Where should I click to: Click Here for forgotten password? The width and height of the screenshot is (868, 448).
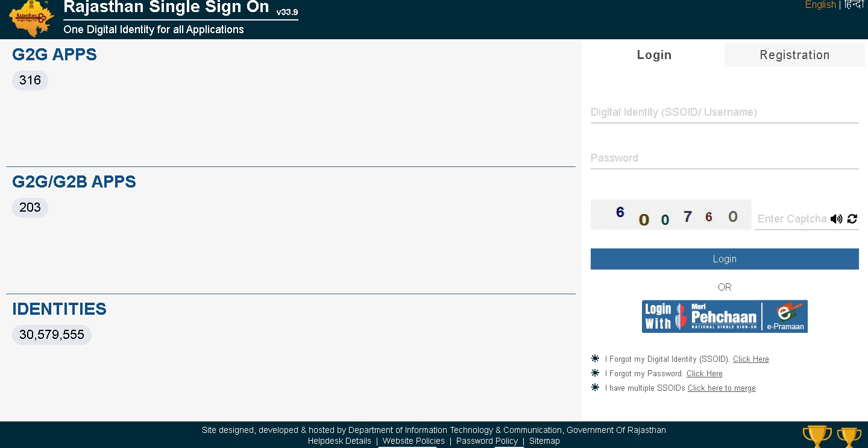tap(704, 373)
